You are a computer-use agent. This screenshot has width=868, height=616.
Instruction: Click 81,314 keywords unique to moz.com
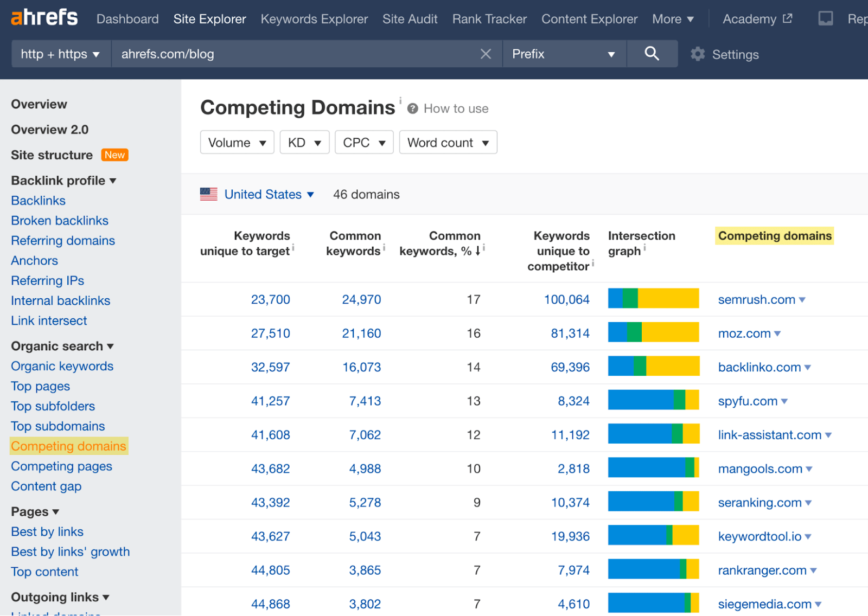(x=570, y=333)
